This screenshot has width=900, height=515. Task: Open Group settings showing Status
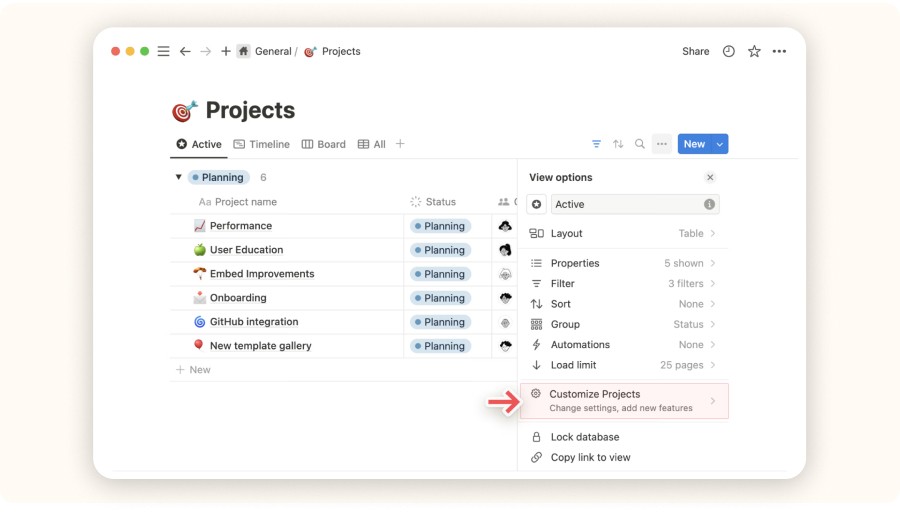click(623, 324)
